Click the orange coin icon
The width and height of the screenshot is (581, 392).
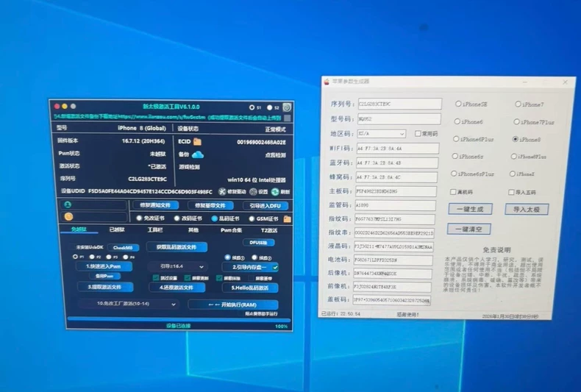(x=68, y=216)
